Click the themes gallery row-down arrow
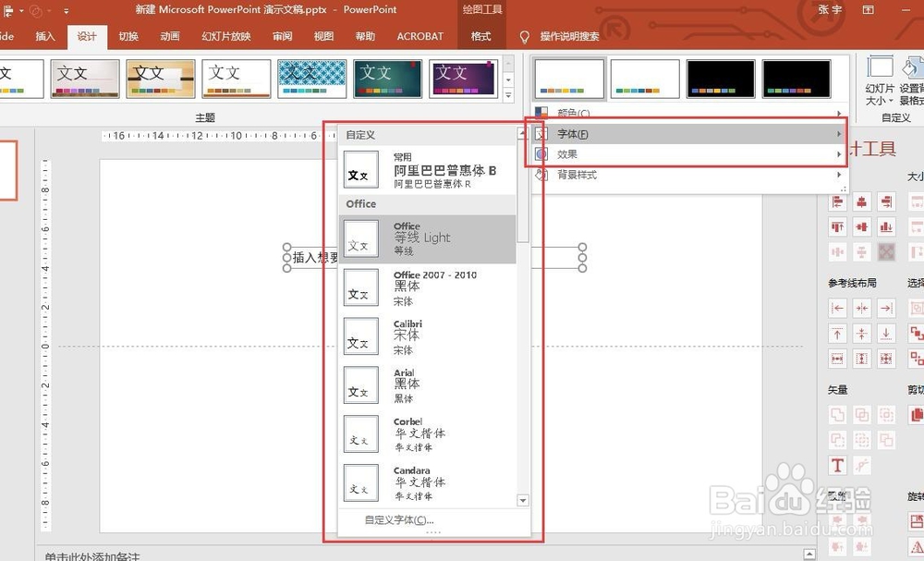924x561 pixels. (x=508, y=79)
